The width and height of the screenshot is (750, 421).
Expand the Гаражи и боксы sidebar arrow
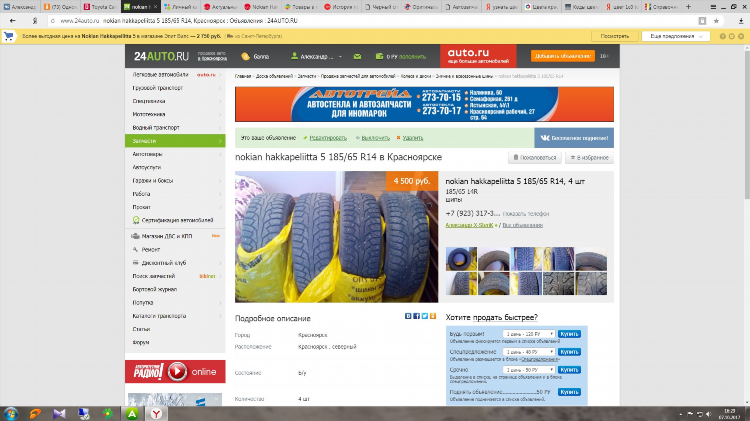coord(220,181)
